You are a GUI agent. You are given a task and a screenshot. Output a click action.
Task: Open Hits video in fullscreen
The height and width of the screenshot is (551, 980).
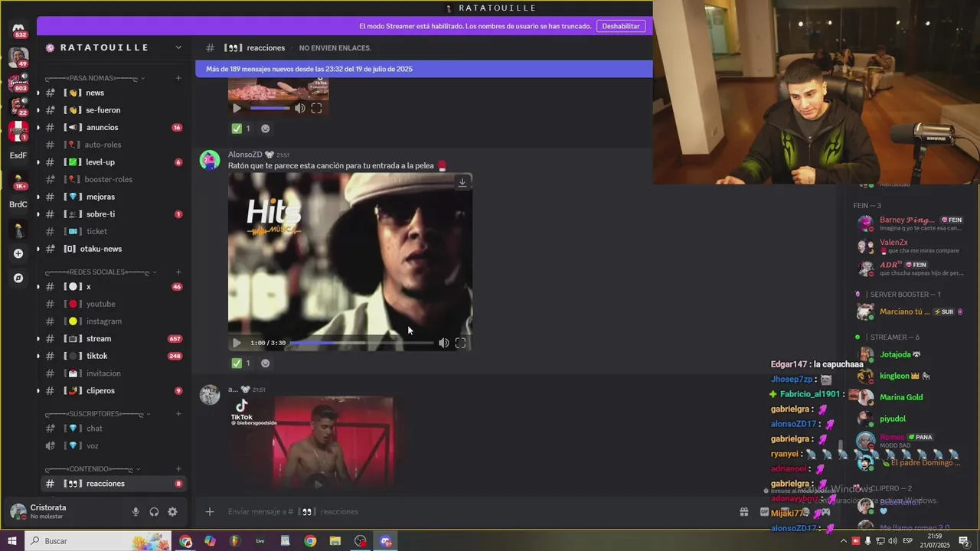pos(460,343)
